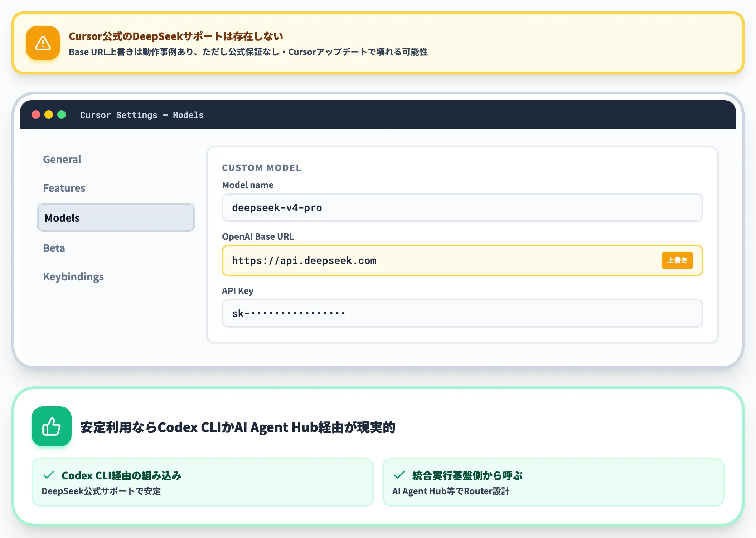Click the green thumbs-up icon
Image resolution: width=756 pixels, height=538 pixels.
(x=52, y=426)
